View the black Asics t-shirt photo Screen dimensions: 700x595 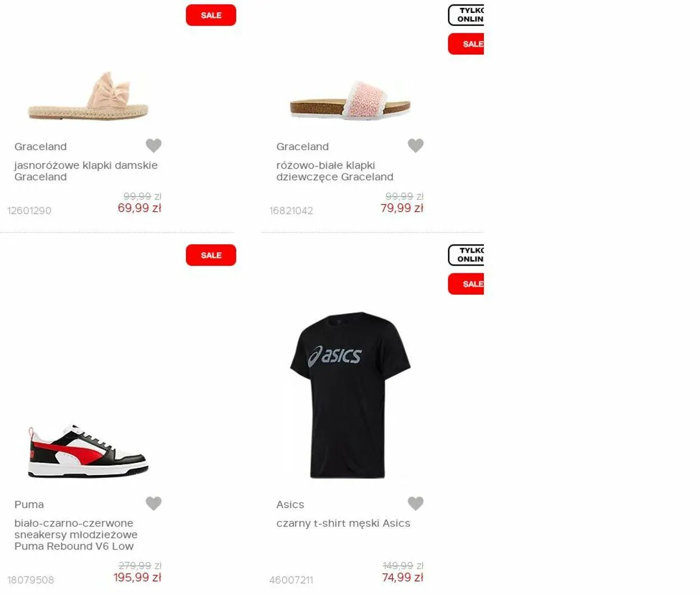351,395
